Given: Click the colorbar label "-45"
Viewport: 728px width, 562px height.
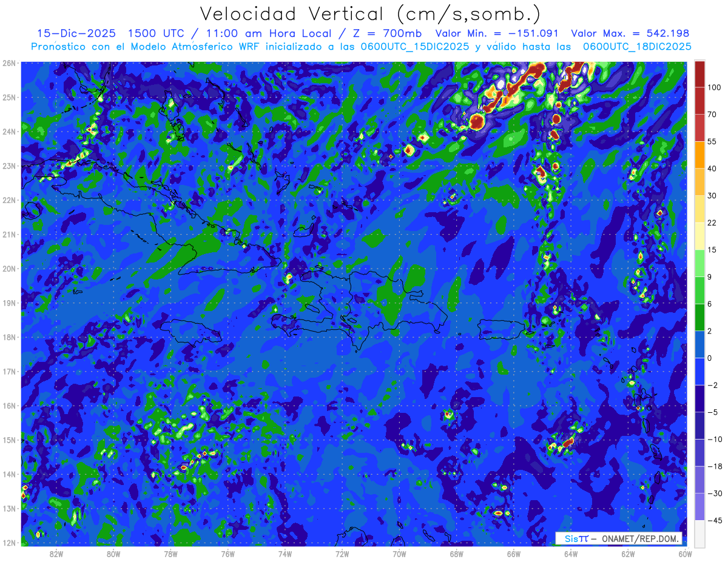Looking at the screenshot, I should [714, 520].
